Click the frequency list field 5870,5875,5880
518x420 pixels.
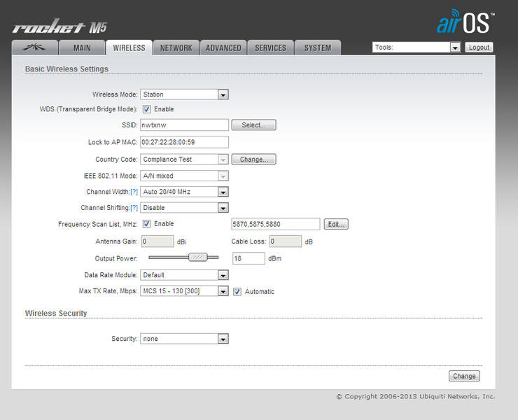[x=276, y=224]
